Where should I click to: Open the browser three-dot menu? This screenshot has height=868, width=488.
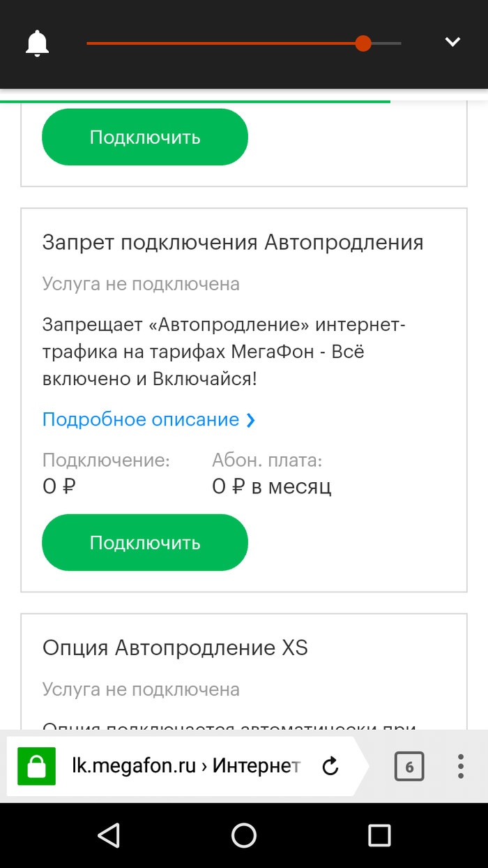click(x=460, y=767)
